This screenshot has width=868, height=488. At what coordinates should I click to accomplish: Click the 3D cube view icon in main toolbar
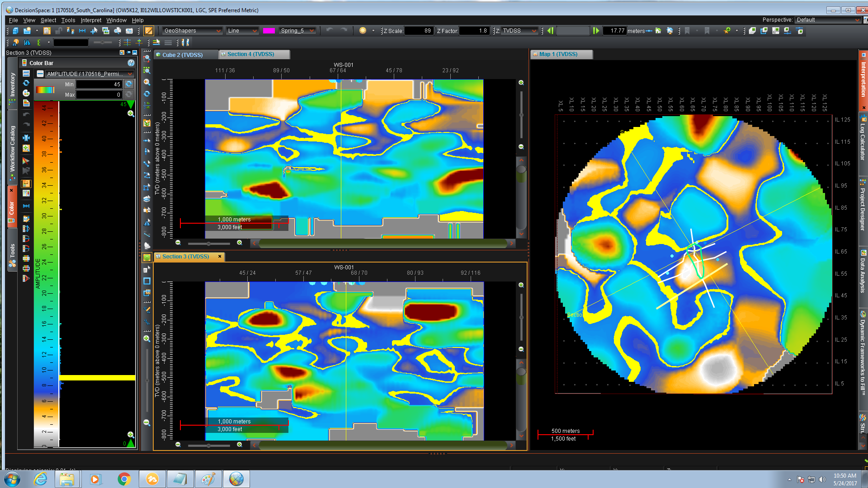(15, 31)
